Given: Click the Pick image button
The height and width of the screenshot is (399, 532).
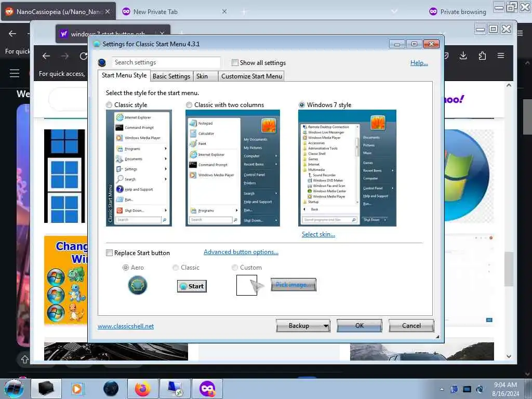Looking at the screenshot, I should (x=294, y=285).
